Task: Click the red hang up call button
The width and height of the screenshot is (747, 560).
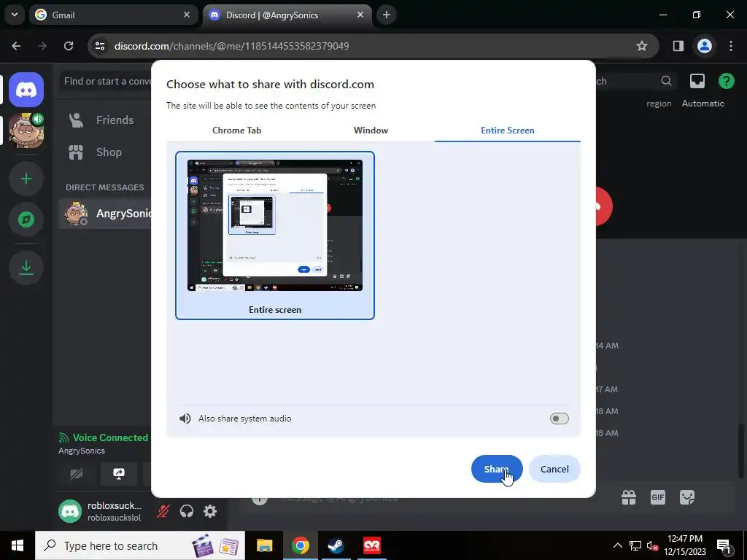Action: click(x=603, y=206)
